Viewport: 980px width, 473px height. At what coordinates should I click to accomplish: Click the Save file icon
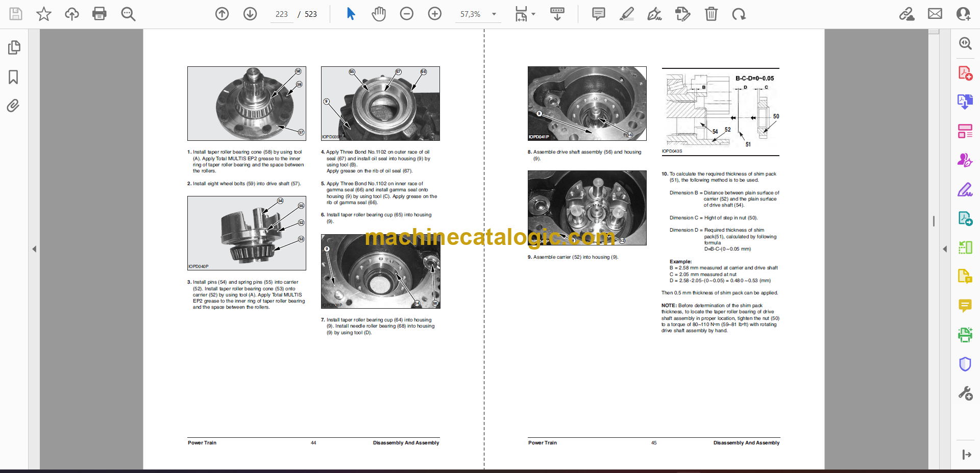click(16, 14)
